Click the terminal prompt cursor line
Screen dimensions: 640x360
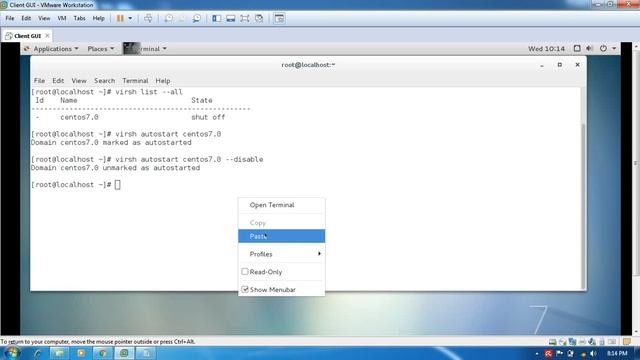tap(76, 184)
